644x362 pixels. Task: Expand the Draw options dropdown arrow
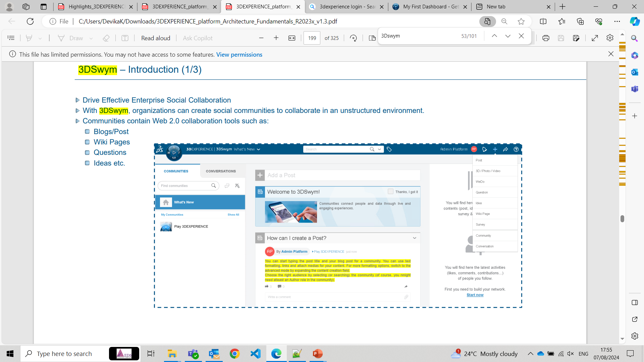click(x=91, y=39)
